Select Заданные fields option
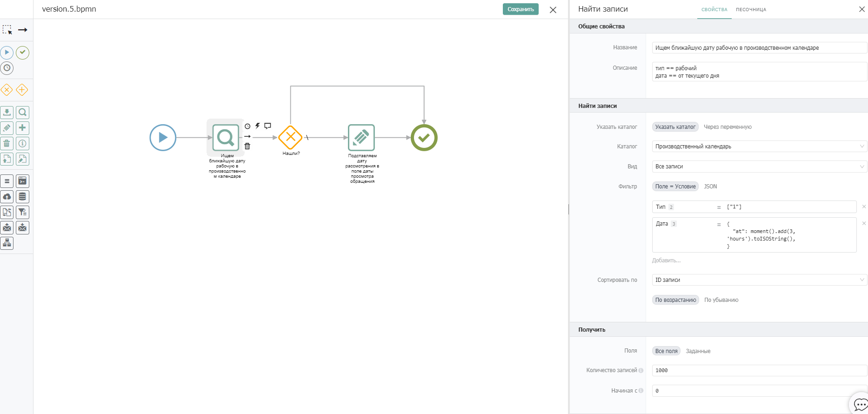 [698, 351]
